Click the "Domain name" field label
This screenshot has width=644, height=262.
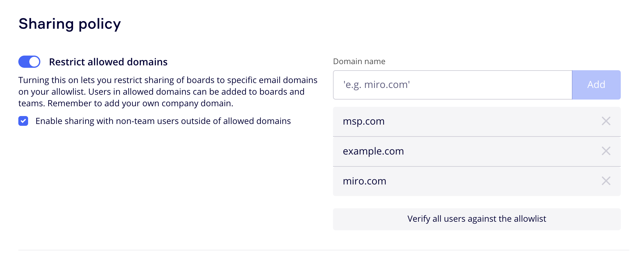[x=359, y=61]
